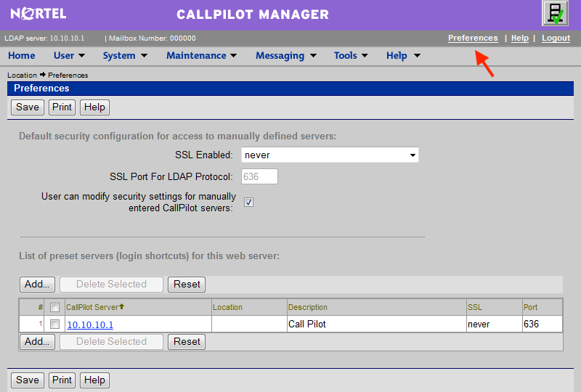
Task: Expand the User menu
Action: click(69, 56)
